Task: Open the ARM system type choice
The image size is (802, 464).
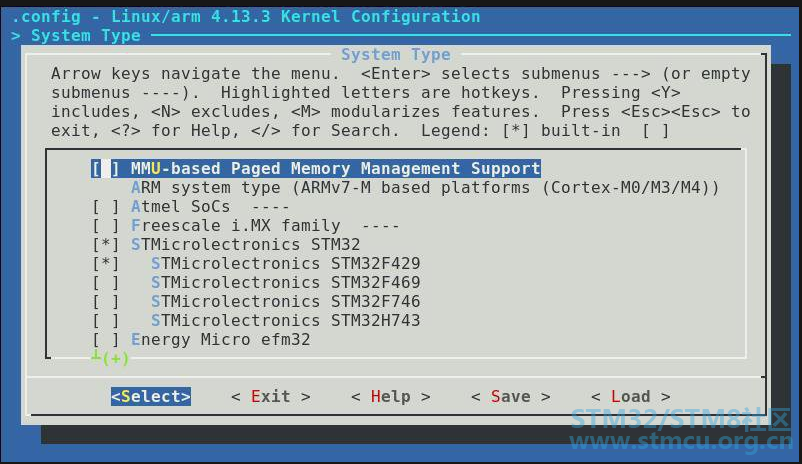Action: click(x=425, y=188)
